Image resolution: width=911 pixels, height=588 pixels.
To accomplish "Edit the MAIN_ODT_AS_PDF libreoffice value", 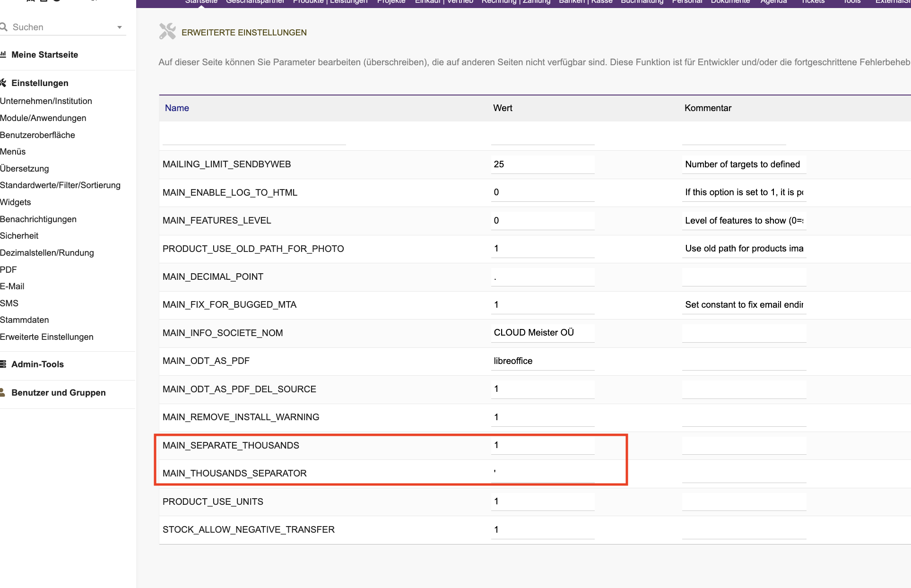I will click(x=543, y=361).
